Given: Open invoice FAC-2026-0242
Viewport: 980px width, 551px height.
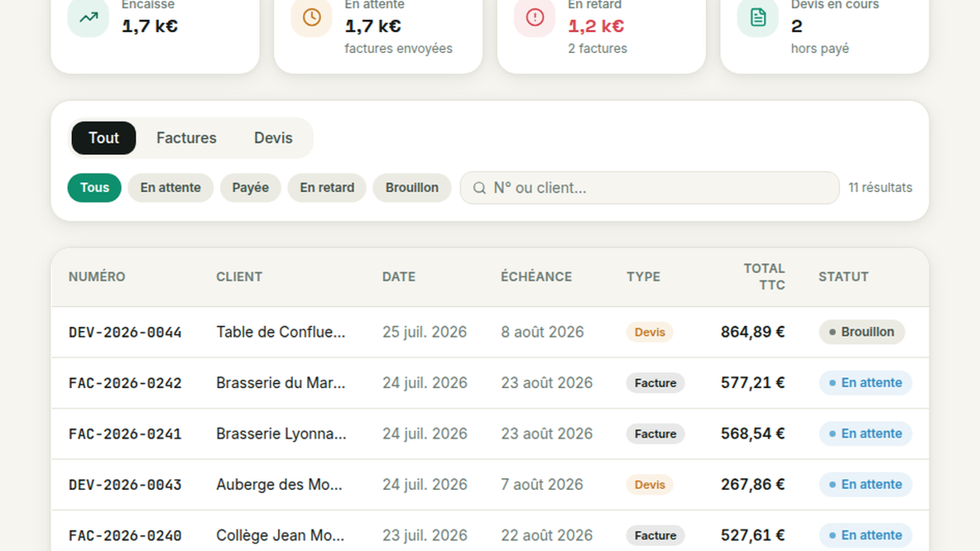Looking at the screenshot, I should [125, 383].
